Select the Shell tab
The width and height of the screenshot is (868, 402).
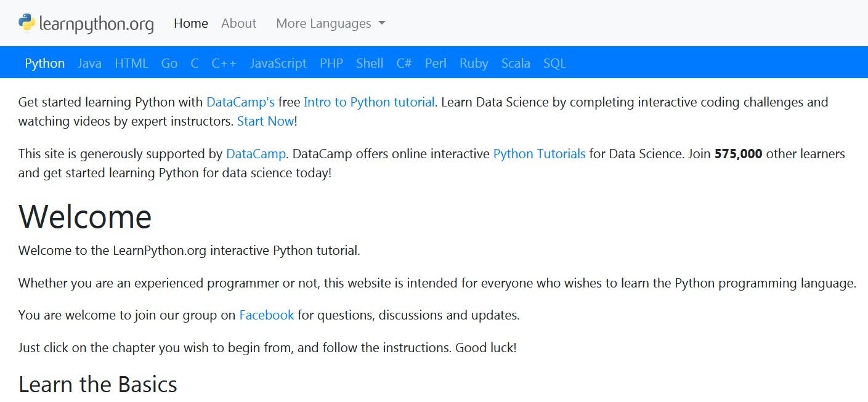click(369, 63)
